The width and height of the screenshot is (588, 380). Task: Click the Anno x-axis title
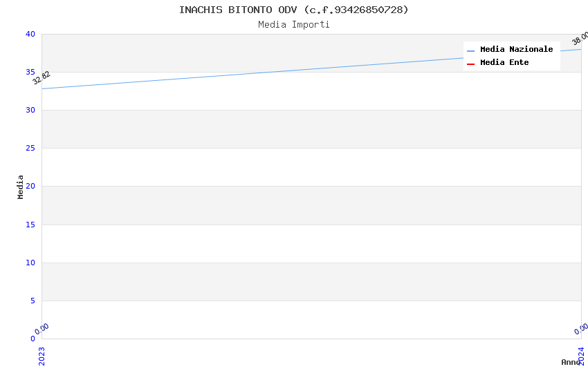[571, 362]
